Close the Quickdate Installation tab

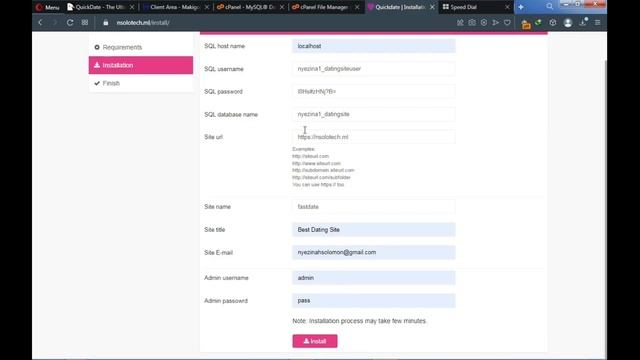[432, 7]
